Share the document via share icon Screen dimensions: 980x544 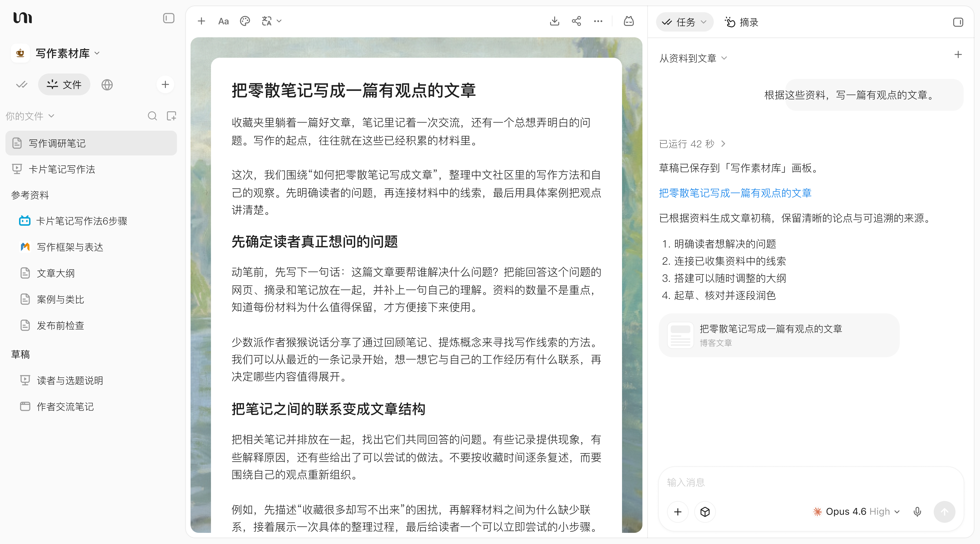pyautogui.click(x=576, y=21)
